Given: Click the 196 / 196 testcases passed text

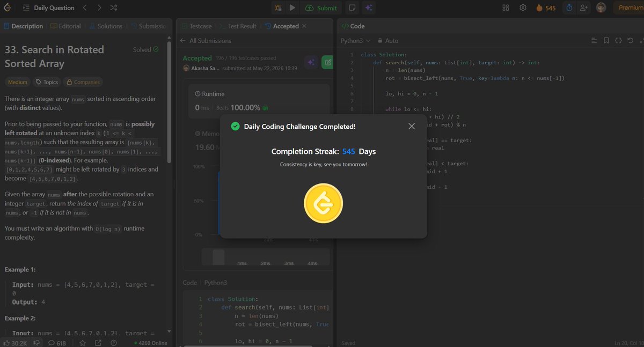Looking at the screenshot, I should pyautogui.click(x=246, y=58).
